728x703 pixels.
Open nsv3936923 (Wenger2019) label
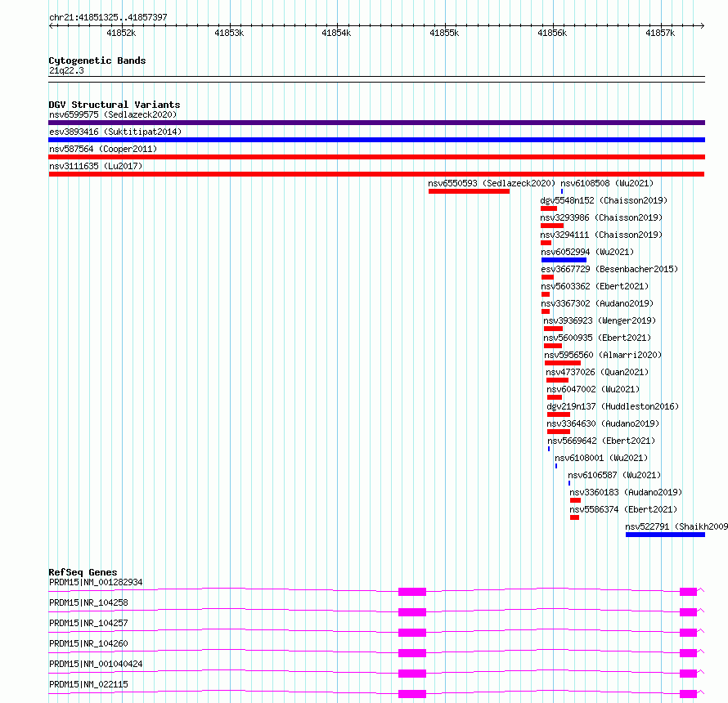point(600,320)
